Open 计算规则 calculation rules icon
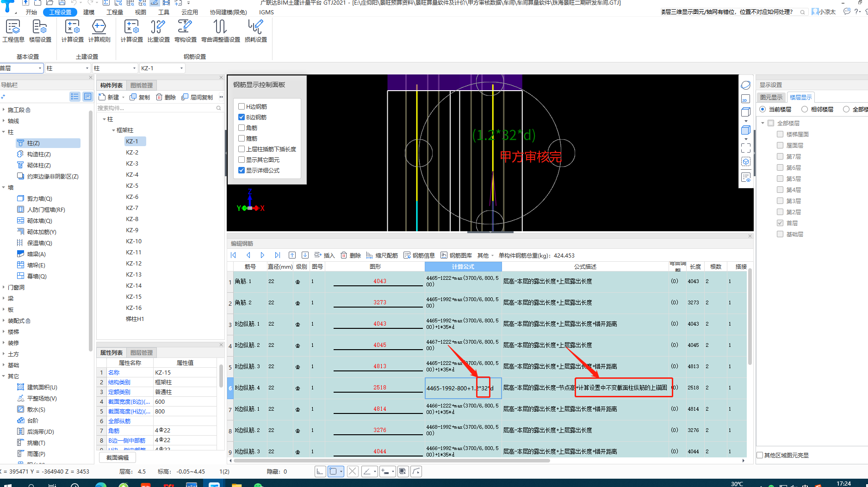This screenshot has height=487, width=868. (x=99, y=31)
